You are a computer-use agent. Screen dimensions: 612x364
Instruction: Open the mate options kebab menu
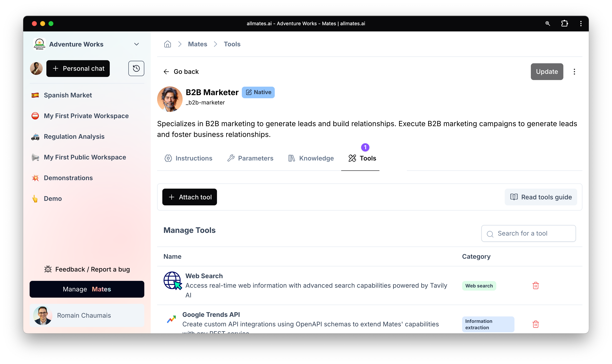pyautogui.click(x=574, y=72)
